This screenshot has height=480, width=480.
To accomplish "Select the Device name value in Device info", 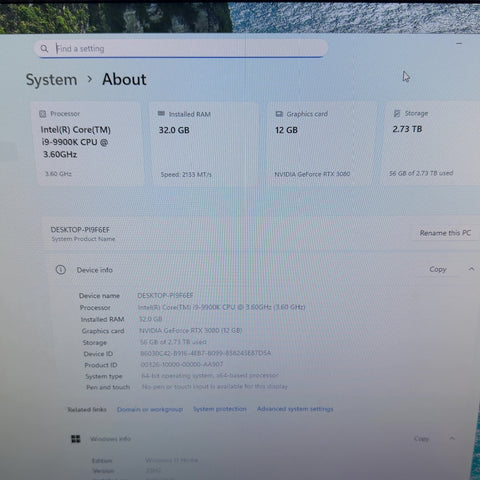I will coord(165,295).
